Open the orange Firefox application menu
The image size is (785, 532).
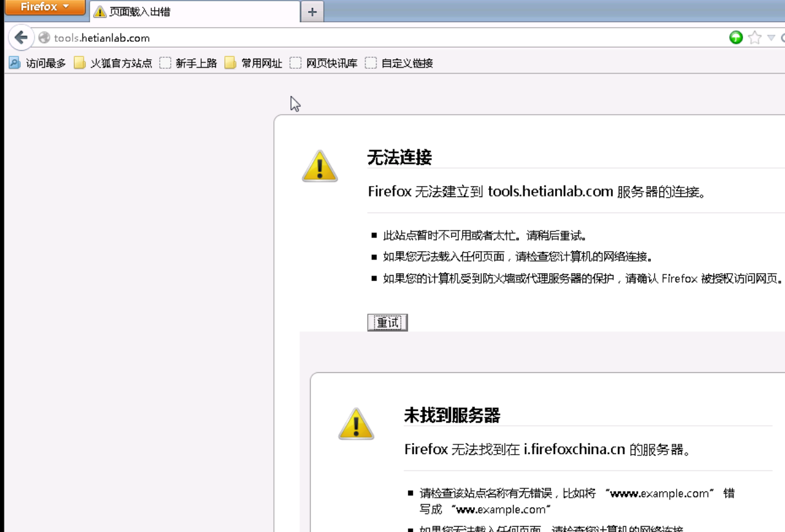[44, 7]
